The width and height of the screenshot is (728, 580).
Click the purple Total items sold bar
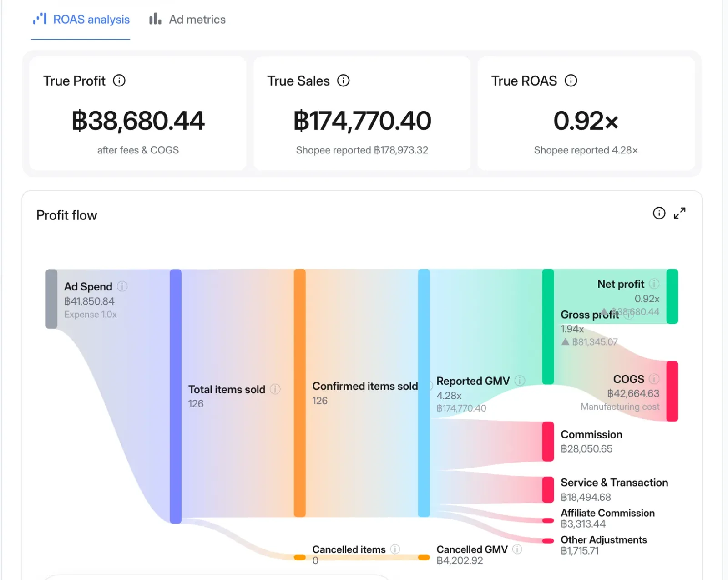click(x=176, y=396)
